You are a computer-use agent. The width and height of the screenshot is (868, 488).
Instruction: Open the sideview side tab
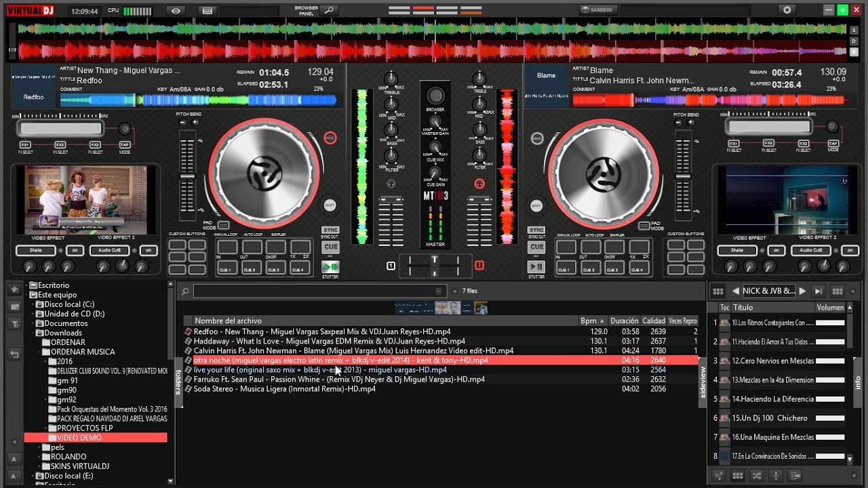coord(703,382)
